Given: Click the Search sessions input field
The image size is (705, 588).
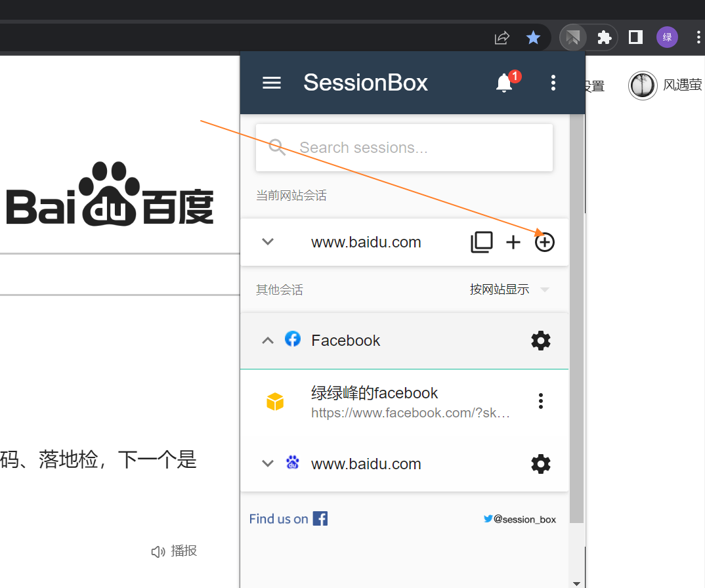Looking at the screenshot, I should 404,148.
